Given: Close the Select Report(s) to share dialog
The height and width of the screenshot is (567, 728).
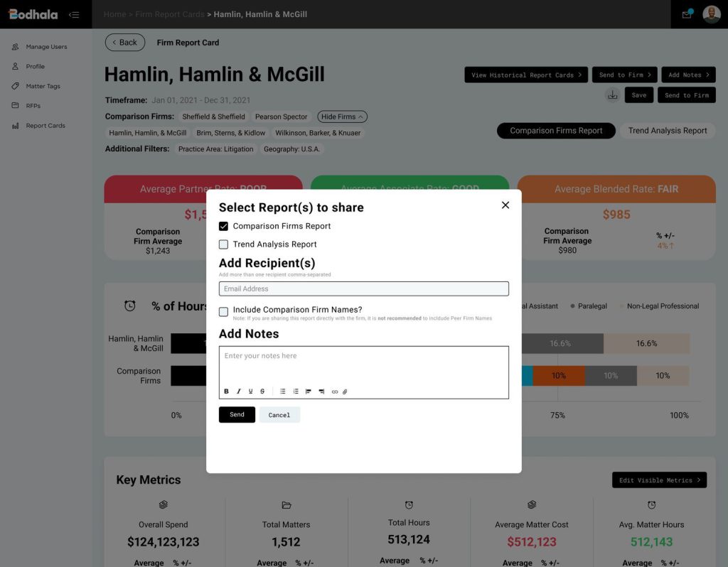Looking at the screenshot, I should click(505, 205).
